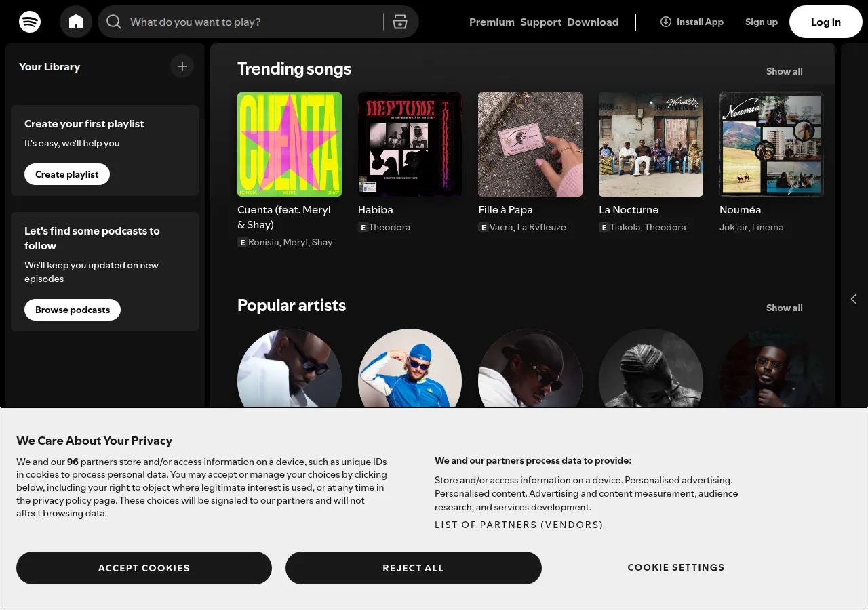Open artist link "Theodora" under Habiba
This screenshot has width=868, height=610.
click(x=389, y=228)
